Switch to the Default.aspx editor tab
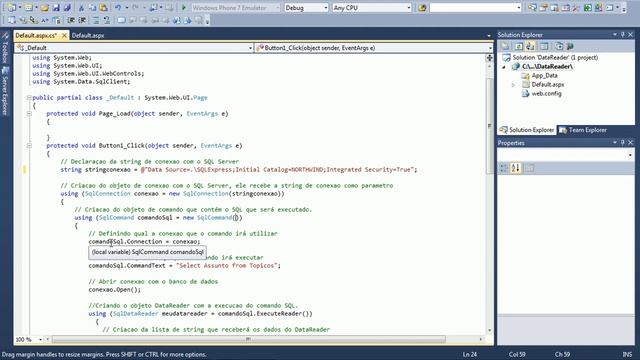 point(88,36)
